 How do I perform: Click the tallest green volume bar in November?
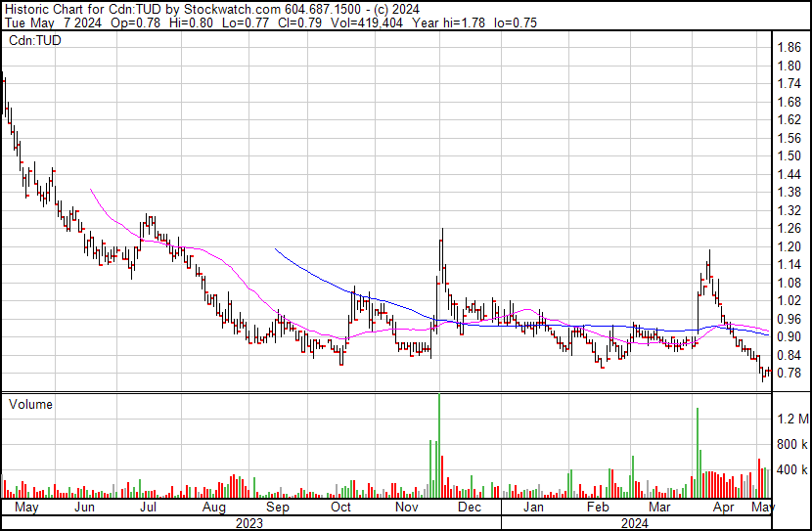pyautogui.click(x=439, y=446)
